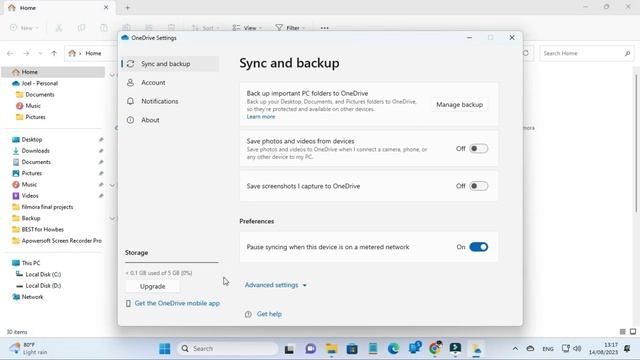
Task: Close the Home tab in File Explorer
Action: coord(106,7)
